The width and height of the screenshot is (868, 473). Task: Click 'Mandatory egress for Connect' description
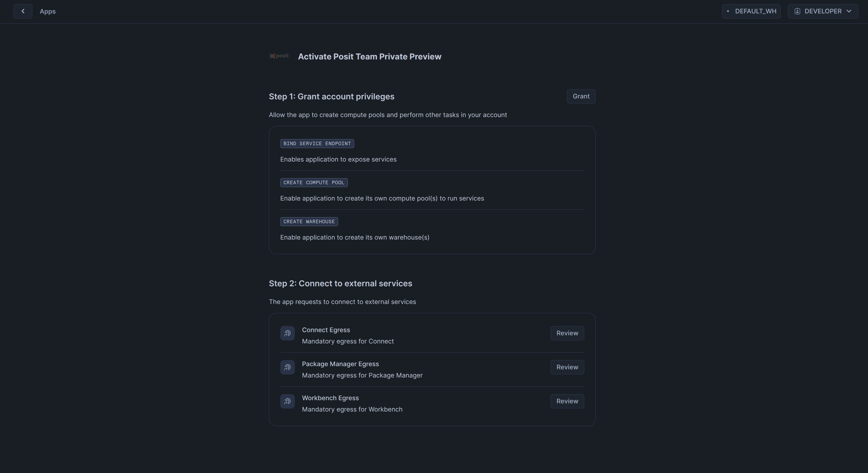(348, 341)
